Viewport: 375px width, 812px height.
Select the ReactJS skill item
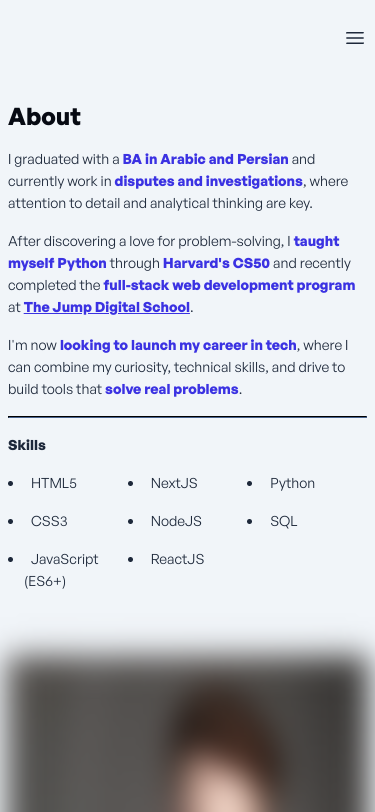point(177,559)
